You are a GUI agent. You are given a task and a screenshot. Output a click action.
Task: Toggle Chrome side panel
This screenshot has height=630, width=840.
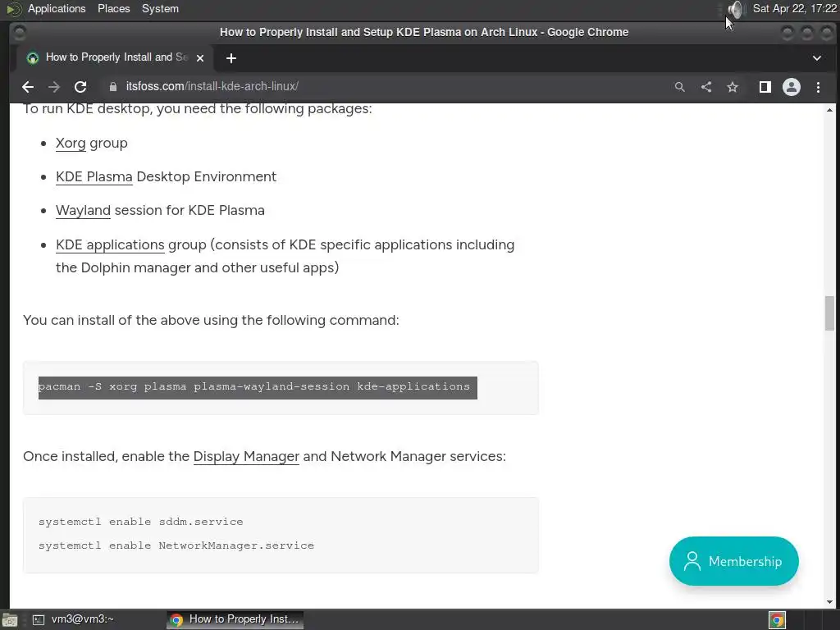765,87
